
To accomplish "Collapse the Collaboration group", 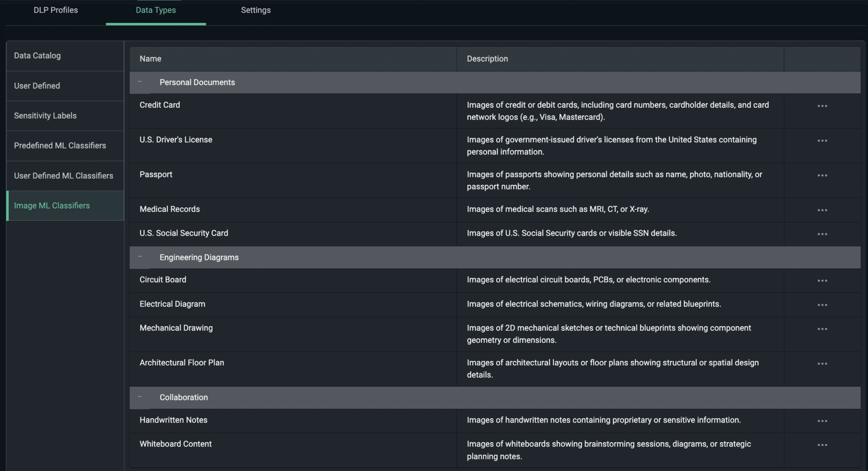I will (x=140, y=397).
